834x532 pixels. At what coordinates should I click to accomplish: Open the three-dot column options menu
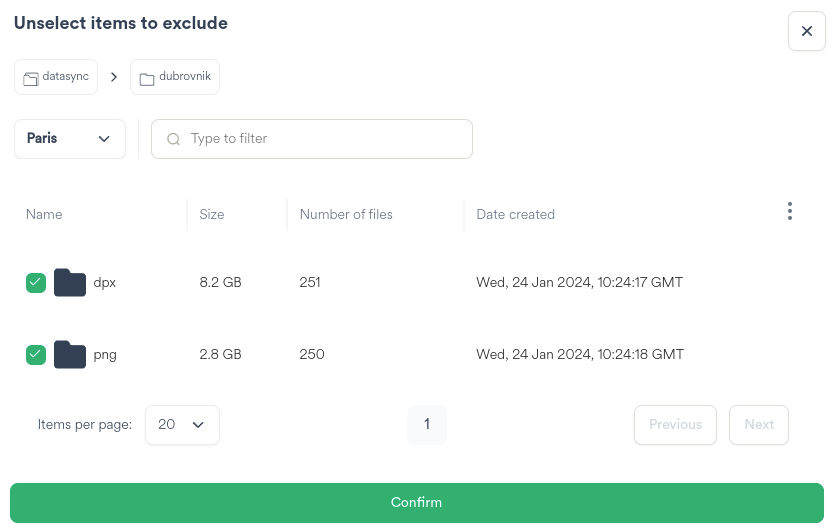click(x=790, y=211)
